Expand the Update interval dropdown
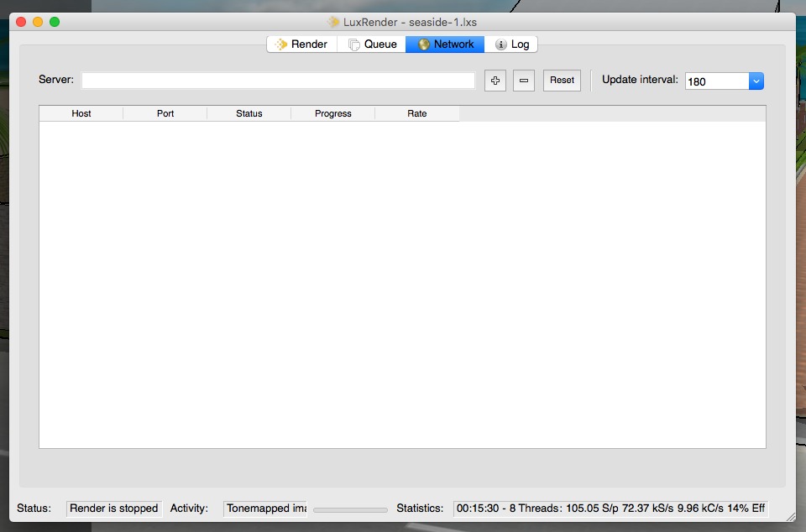This screenshot has height=532, width=806. tap(756, 81)
